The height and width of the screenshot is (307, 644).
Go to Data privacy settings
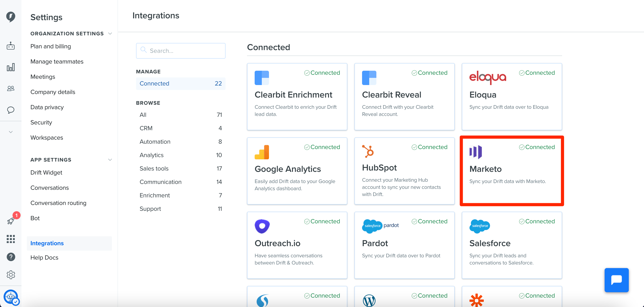pyautogui.click(x=47, y=107)
